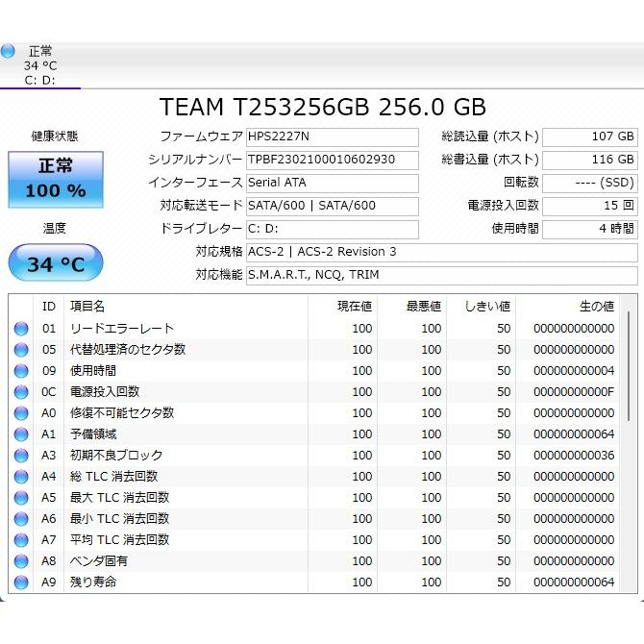Screen dimensions: 644x644
Task: Click the features field S.M.A.R.T., NCQ, TRIM
Action: click(x=442, y=275)
